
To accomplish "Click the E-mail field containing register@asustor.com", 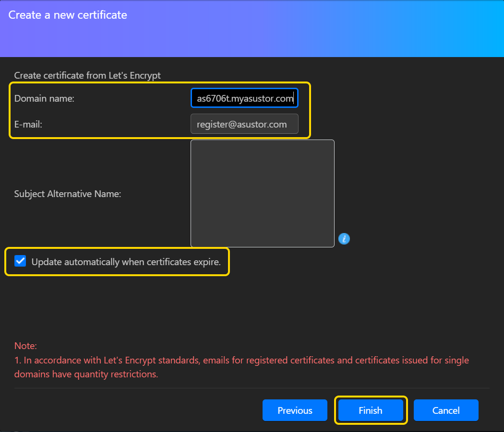I will click(x=244, y=124).
